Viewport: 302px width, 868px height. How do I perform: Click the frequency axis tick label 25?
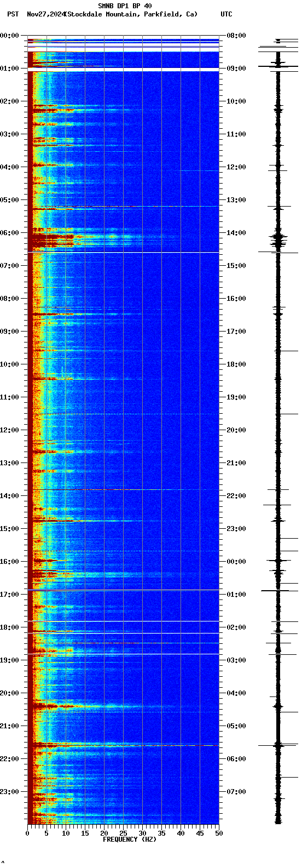(123, 833)
